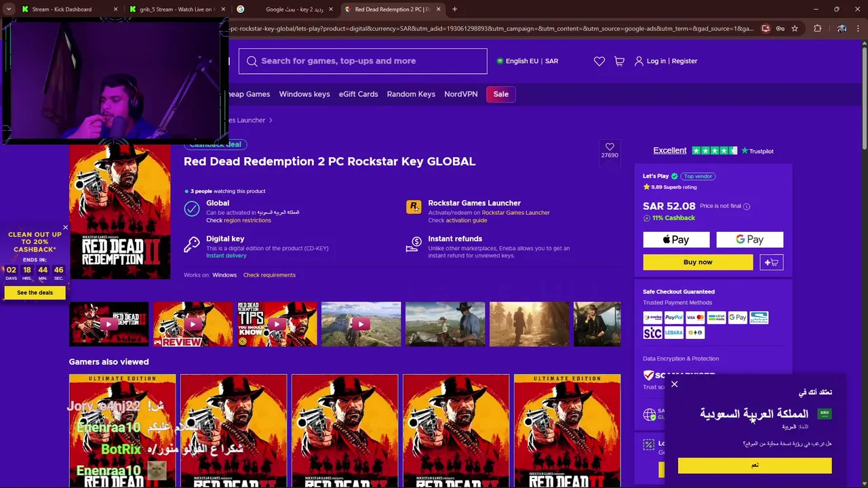The image size is (868, 488).
Task: Open the eGift Cards menu item
Action: click(359, 94)
